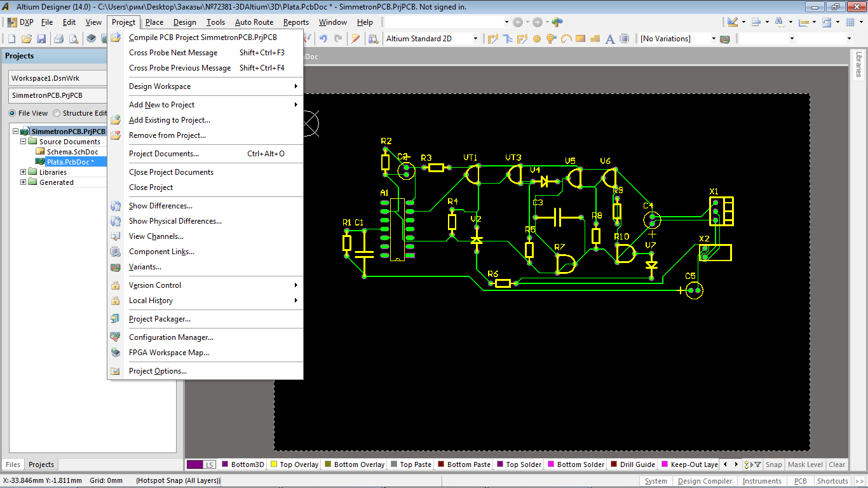This screenshot has height=488, width=868.
Task: Click the Home page navigation icon
Action: 557,22
